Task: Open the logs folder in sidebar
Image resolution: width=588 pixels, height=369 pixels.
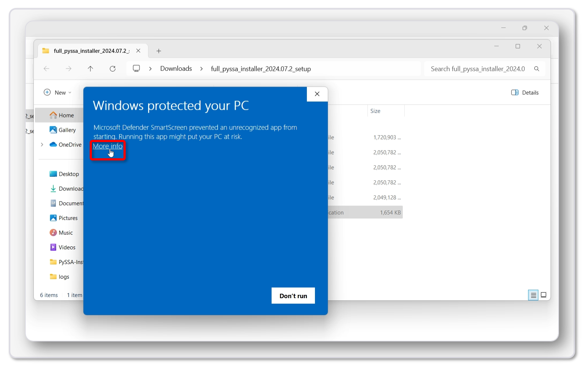Action: [60, 277]
